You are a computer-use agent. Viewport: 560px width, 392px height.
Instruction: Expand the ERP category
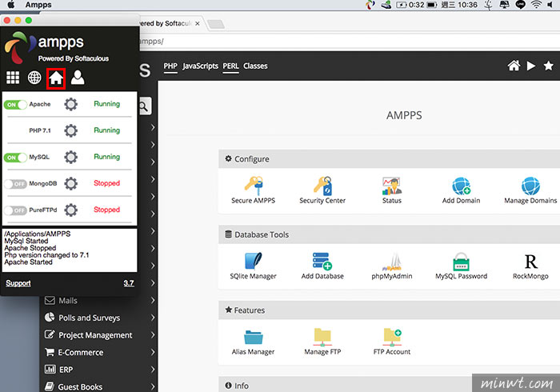[x=153, y=369]
